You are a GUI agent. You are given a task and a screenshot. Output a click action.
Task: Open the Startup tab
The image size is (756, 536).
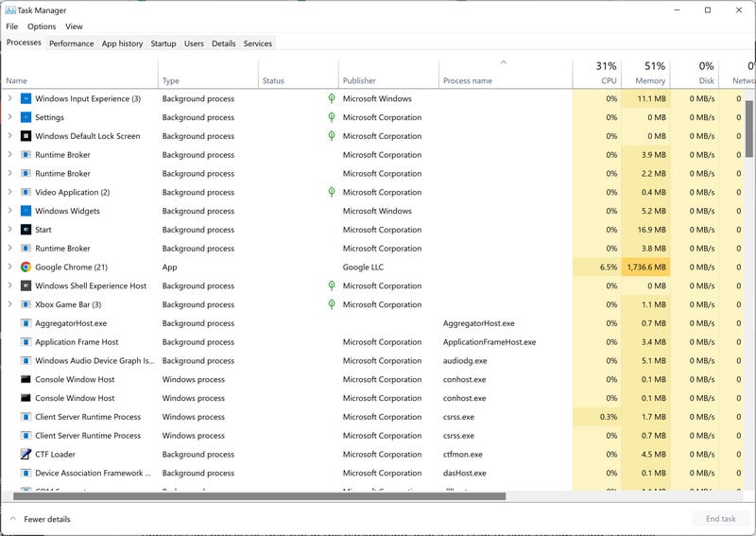[x=163, y=43]
